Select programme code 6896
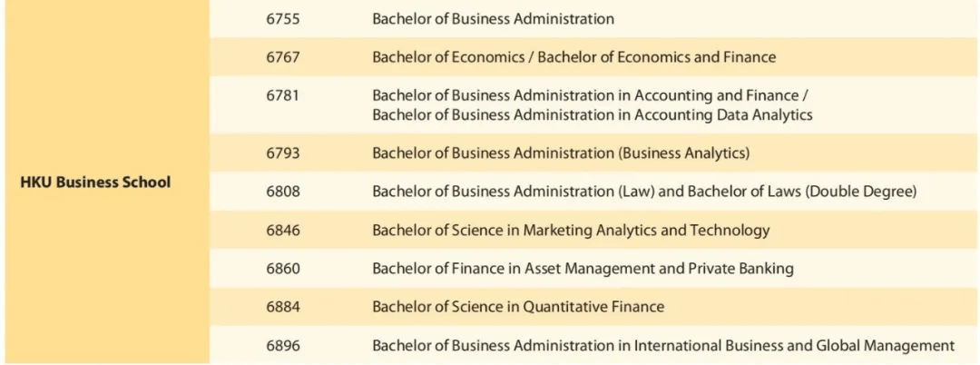This screenshot has width=980, height=365. (283, 346)
